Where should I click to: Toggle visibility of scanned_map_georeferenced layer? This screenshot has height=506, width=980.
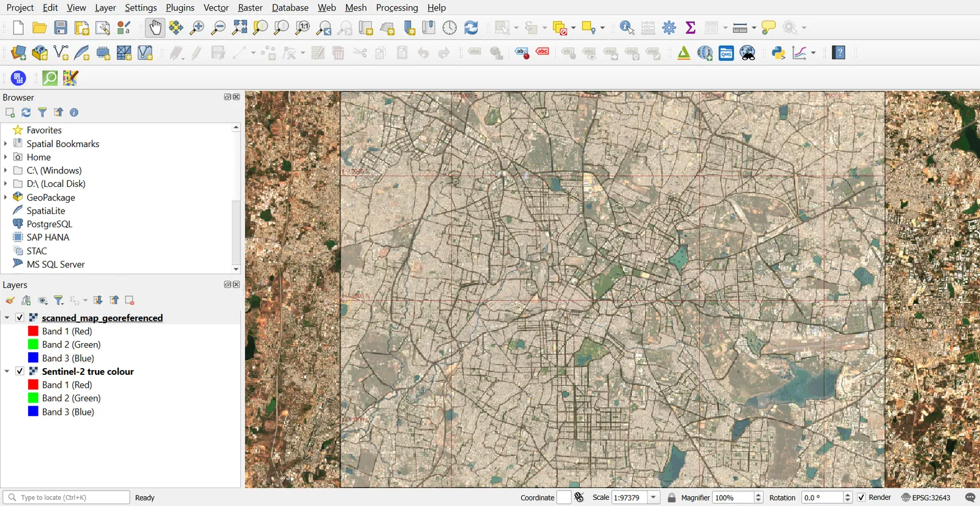(x=20, y=317)
